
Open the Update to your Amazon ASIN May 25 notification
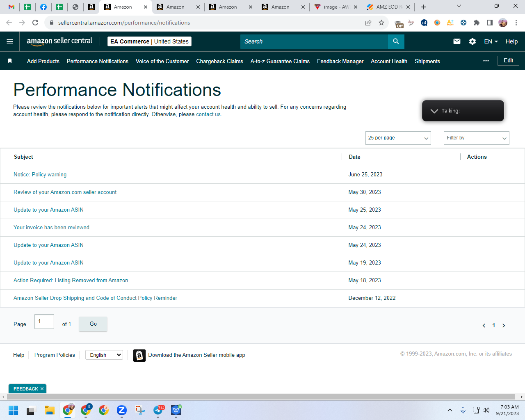[48, 210]
